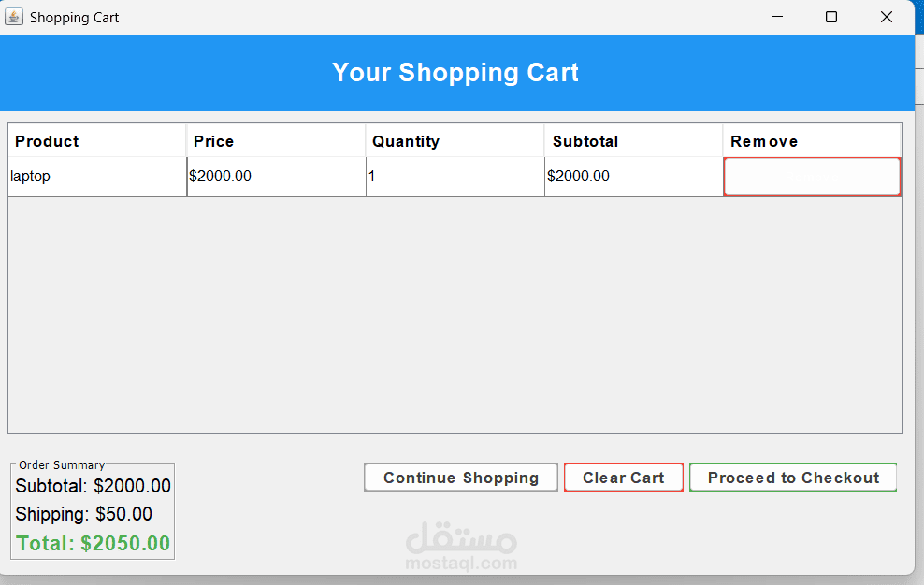Screen dimensions: 924x585
Task: Click the Remove button in laptop row
Action: 812,177
